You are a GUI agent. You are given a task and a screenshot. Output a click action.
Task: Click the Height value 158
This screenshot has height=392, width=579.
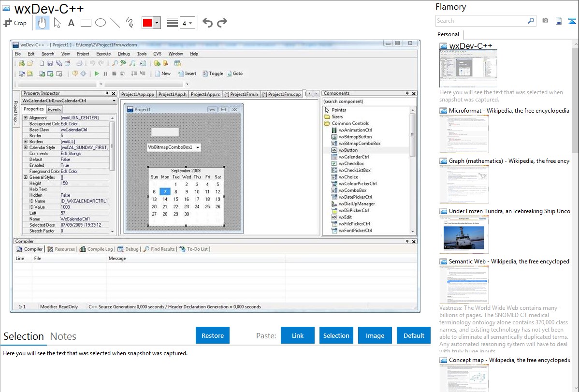(85, 183)
